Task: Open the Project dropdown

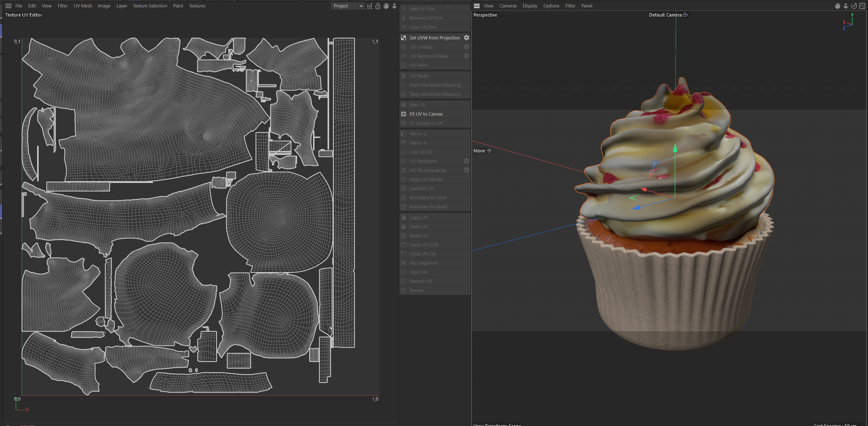Action: click(348, 6)
